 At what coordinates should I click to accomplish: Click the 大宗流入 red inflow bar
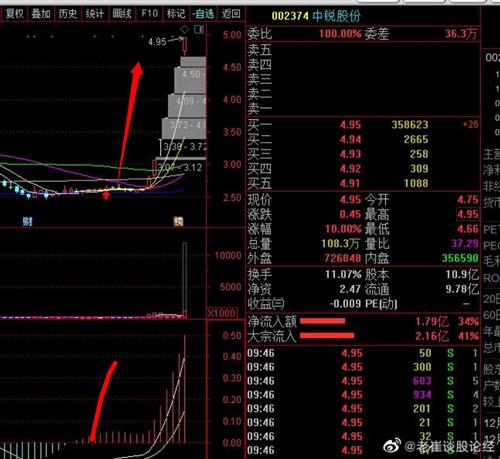coord(327,335)
